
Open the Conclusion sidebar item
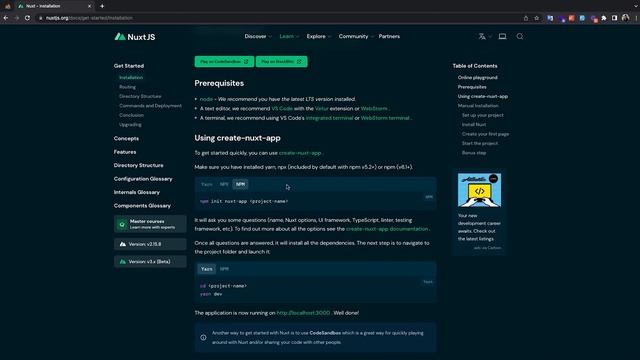point(131,115)
